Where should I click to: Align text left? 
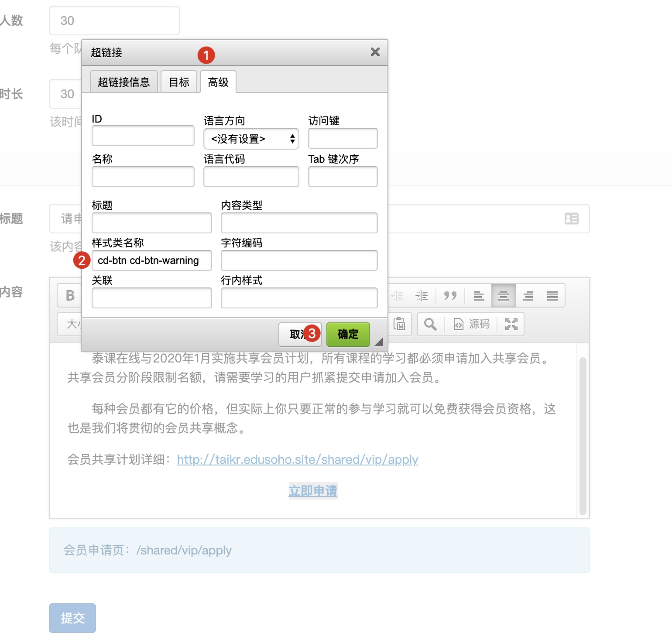(479, 296)
